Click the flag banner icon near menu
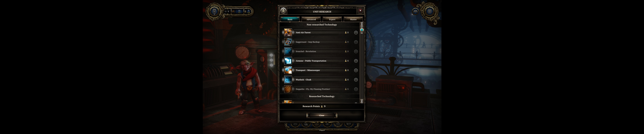This screenshot has height=134, width=644. click(416, 11)
